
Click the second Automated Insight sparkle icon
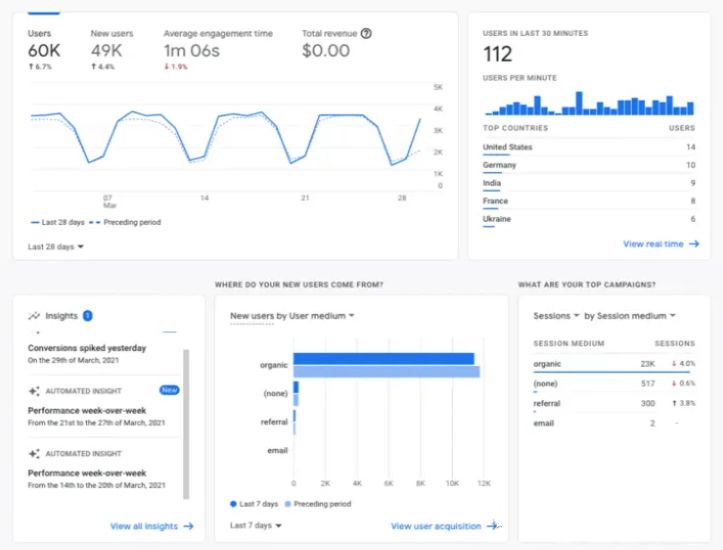tap(34, 453)
